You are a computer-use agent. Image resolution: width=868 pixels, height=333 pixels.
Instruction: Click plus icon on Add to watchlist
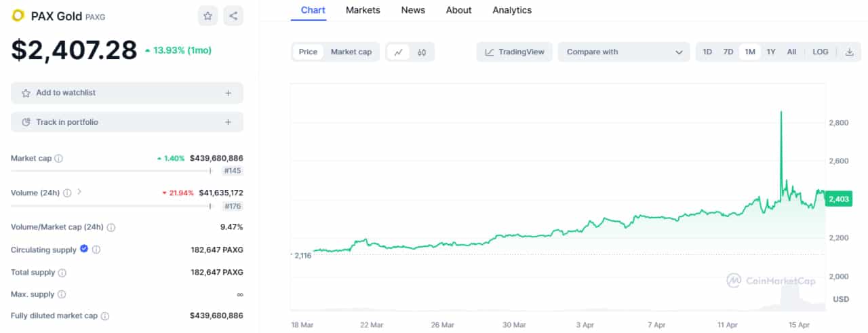(229, 93)
